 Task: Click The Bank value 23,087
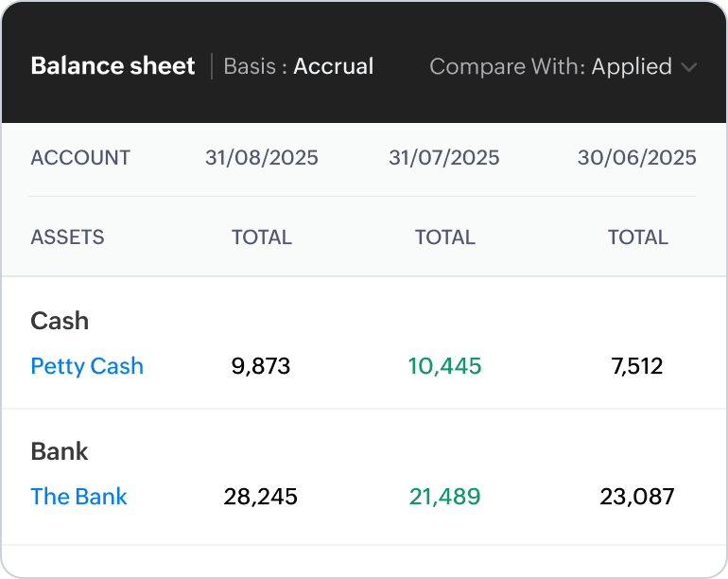[x=637, y=497]
